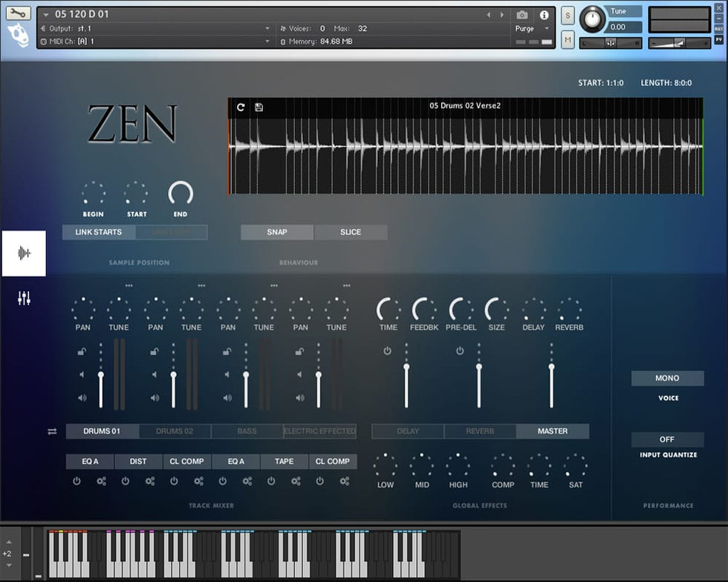
Task: Open the waveform view in left sidebar
Action: 24,253
